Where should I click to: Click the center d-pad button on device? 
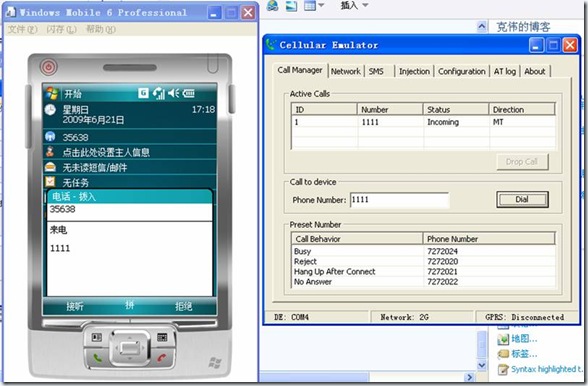[x=130, y=348]
